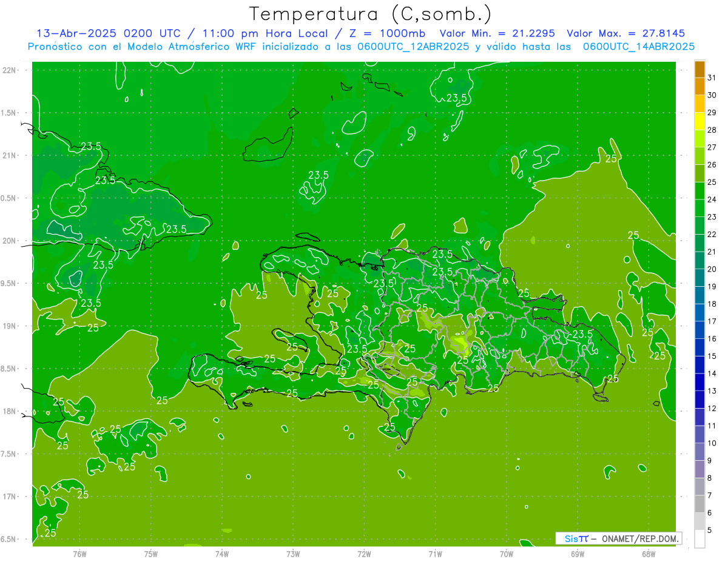Click the color scale label 15
The height and width of the screenshot is (562, 728).
coord(712,356)
